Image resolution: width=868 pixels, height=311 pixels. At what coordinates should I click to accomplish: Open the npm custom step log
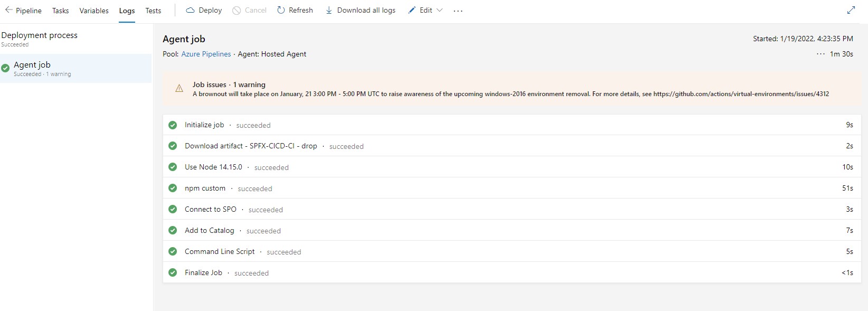[205, 189]
